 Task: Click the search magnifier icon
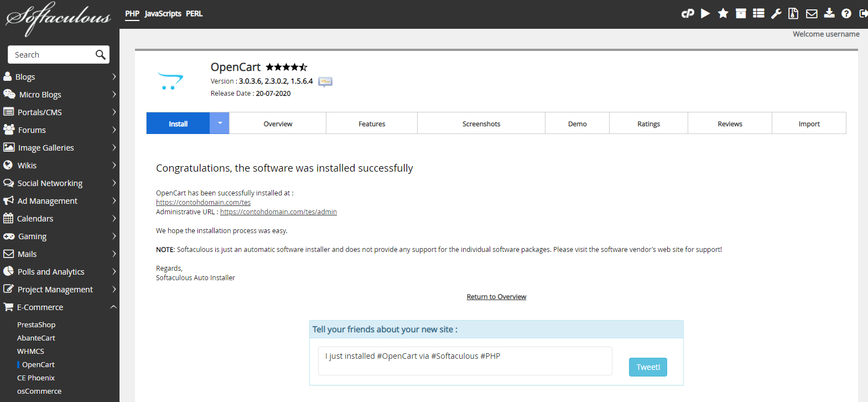[x=100, y=55]
